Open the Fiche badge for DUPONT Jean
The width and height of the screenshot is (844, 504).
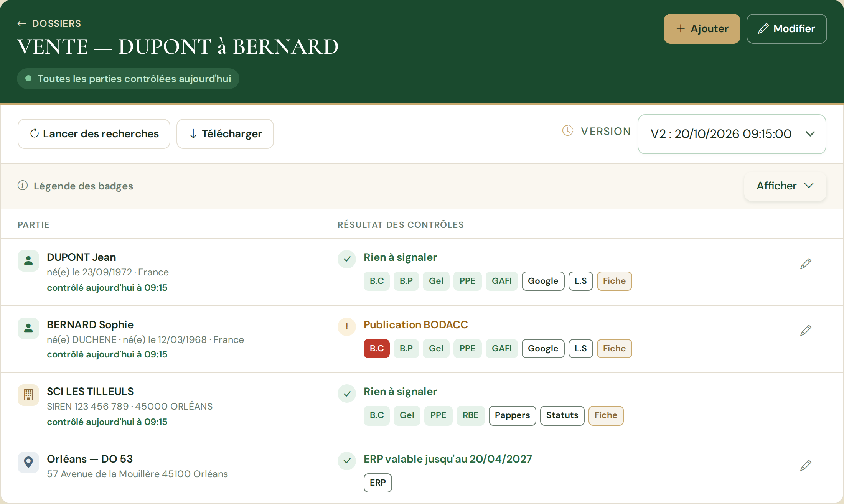point(614,281)
